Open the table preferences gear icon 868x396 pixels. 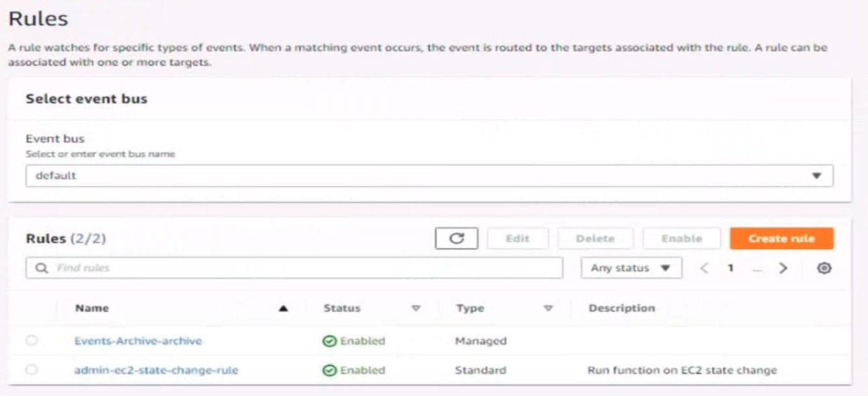[x=824, y=268]
